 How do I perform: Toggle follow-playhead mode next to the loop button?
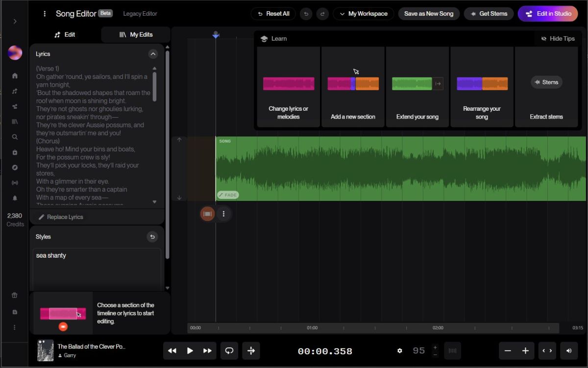(251, 351)
